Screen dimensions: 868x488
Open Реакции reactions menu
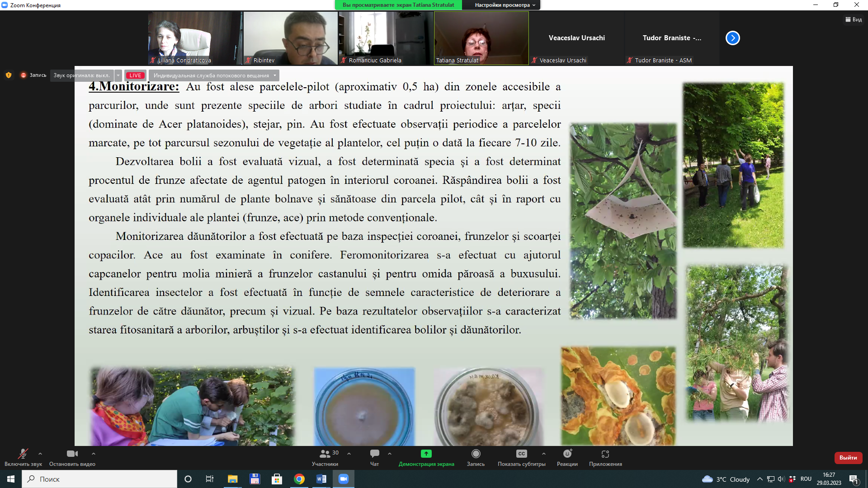567,457
